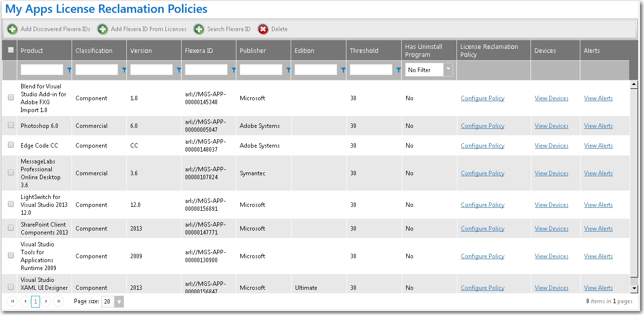644x315 pixels.
Task: Toggle the select-all checkbox in header
Action: tap(11, 50)
